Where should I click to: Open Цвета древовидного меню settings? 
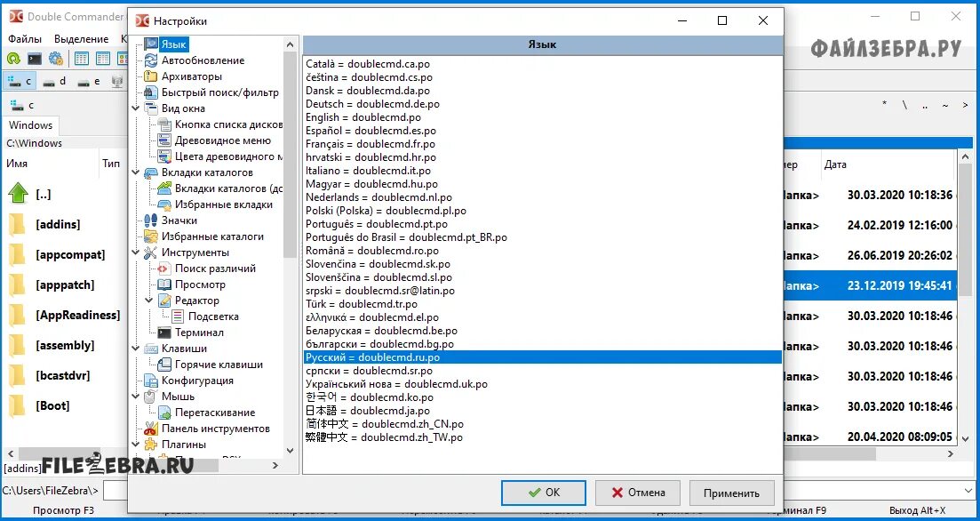pyautogui.click(x=228, y=156)
